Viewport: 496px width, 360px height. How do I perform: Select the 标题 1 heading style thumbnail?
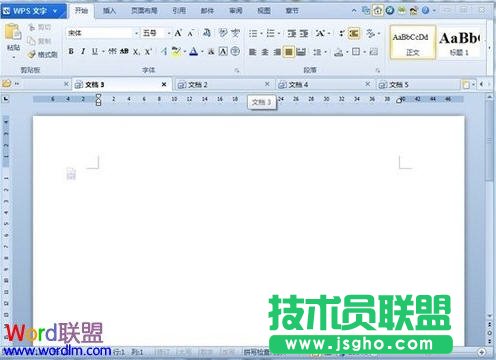click(x=459, y=42)
